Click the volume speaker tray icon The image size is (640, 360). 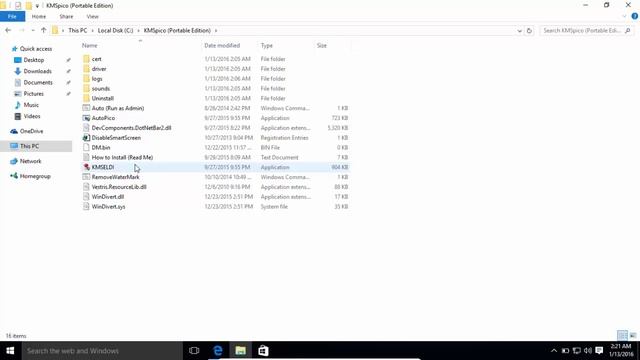[588, 351]
